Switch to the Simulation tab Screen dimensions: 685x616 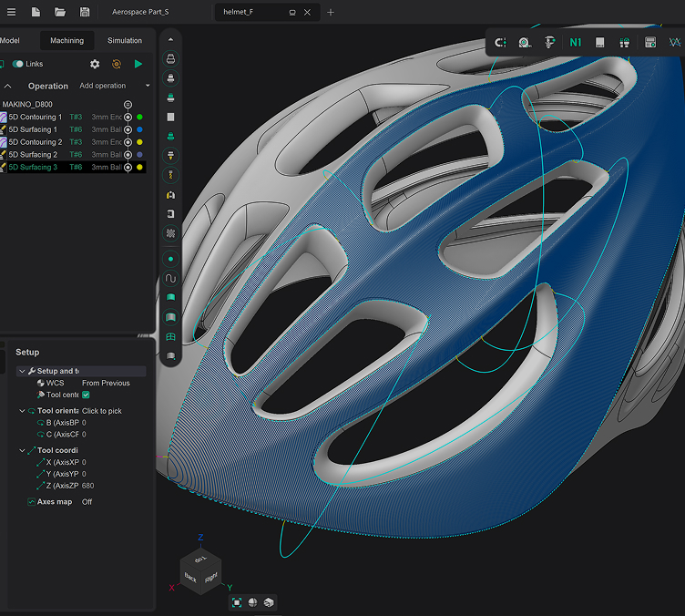click(x=125, y=41)
